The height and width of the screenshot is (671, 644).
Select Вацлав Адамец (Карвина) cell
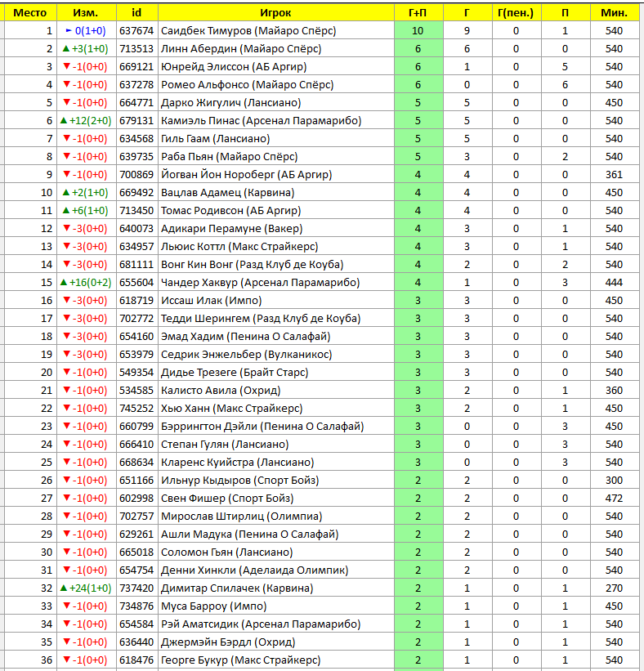click(x=276, y=193)
